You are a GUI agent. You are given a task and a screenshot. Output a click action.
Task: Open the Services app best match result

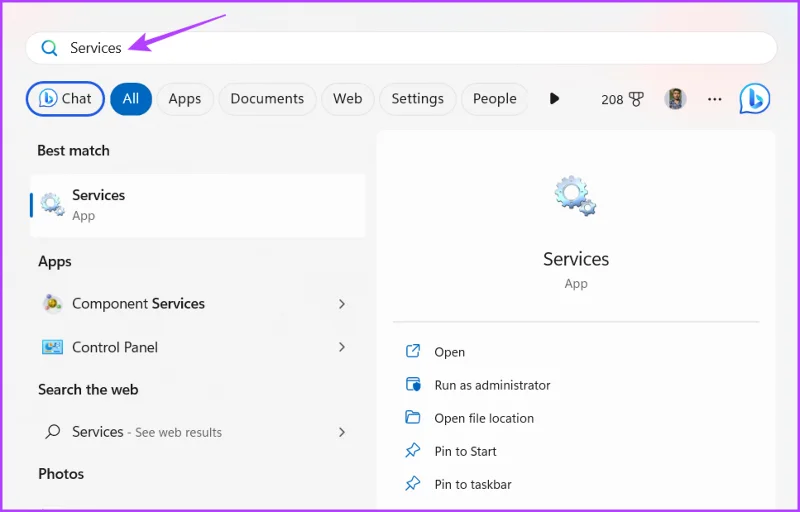pos(197,205)
